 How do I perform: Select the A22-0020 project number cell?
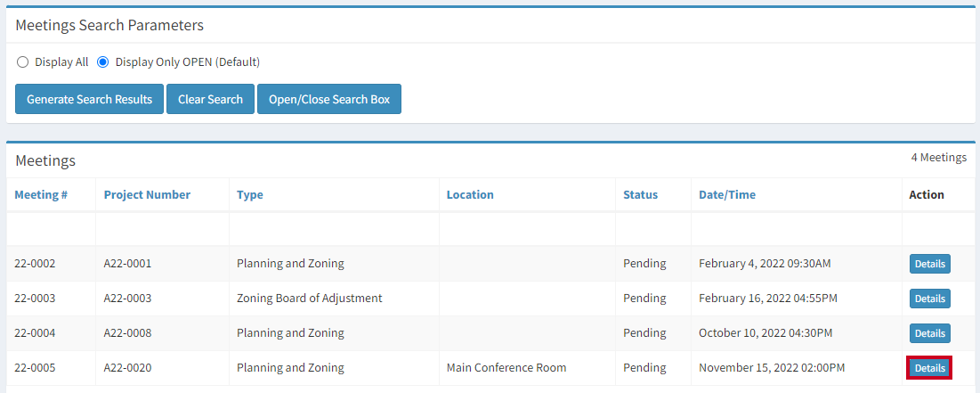tap(127, 368)
